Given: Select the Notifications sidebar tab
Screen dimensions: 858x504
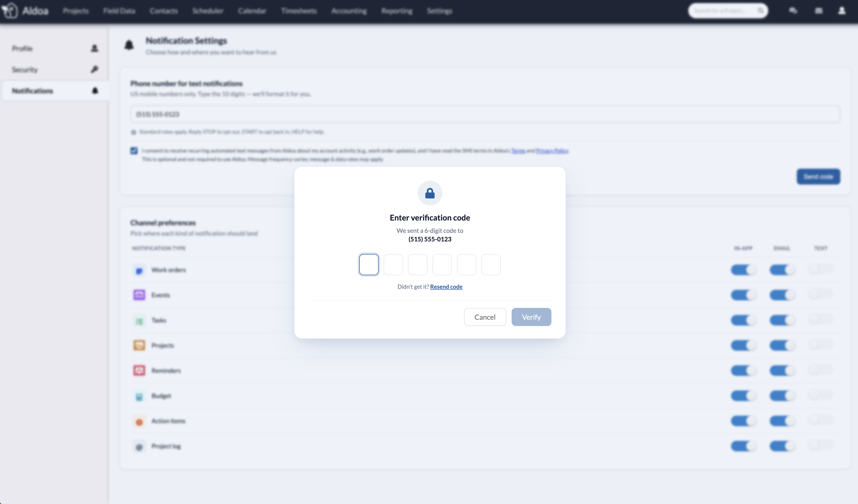Looking at the screenshot, I should pyautogui.click(x=55, y=91).
